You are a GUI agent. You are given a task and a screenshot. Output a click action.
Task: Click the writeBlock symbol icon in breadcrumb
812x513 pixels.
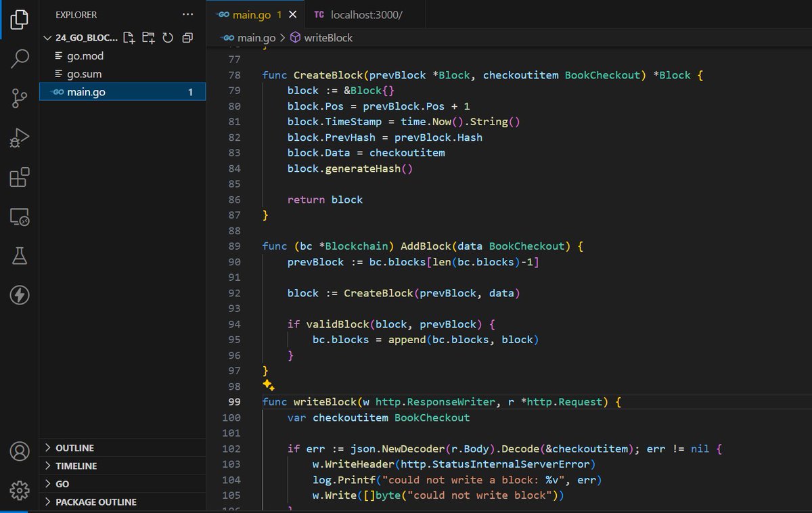pos(295,38)
